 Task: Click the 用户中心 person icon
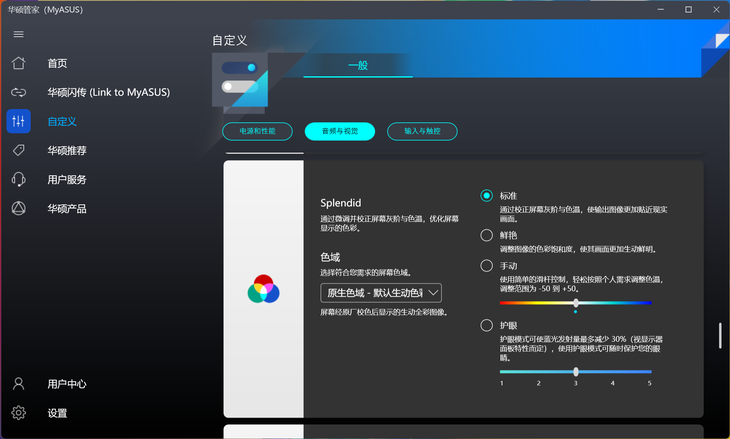tap(19, 384)
